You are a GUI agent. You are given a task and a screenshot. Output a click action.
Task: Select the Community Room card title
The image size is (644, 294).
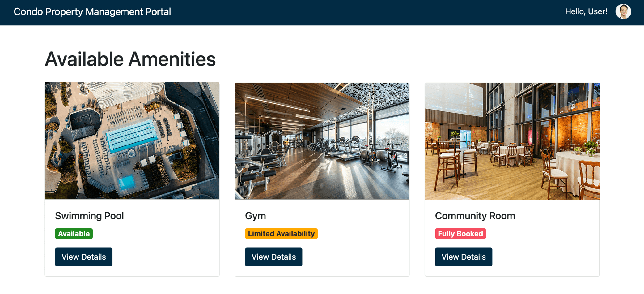point(475,216)
